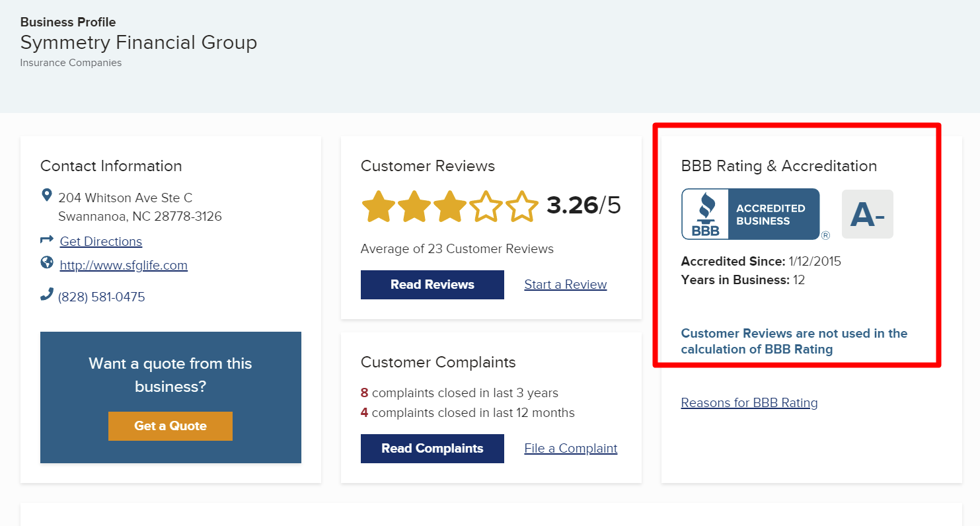
Task: Click the first gold review star
Action: (x=378, y=207)
